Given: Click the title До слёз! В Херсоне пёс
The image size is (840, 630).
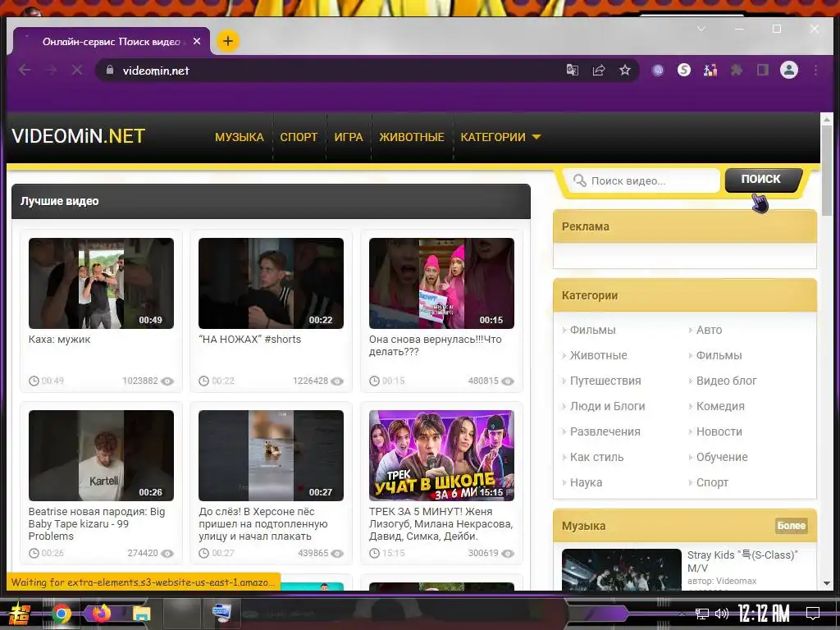Looking at the screenshot, I should click(263, 524).
